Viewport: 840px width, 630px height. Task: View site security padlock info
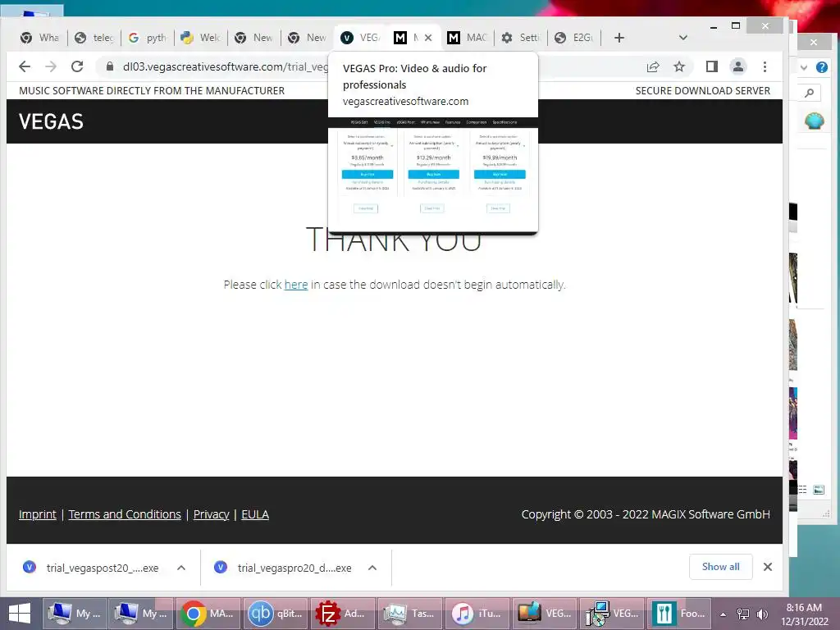(110, 66)
